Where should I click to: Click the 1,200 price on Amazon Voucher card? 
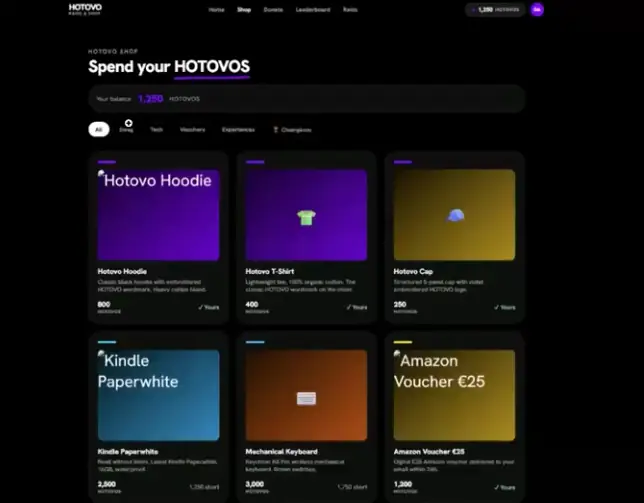click(x=402, y=484)
